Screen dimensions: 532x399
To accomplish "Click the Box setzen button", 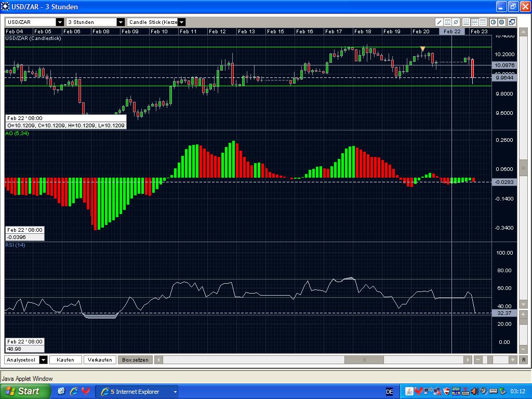I will pyautogui.click(x=135, y=359).
